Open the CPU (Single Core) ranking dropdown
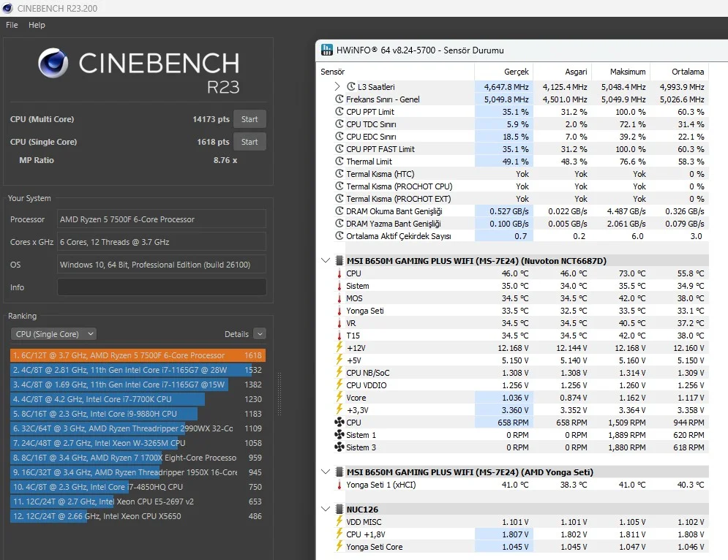This screenshot has height=560, width=728. click(x=53, y=334)
